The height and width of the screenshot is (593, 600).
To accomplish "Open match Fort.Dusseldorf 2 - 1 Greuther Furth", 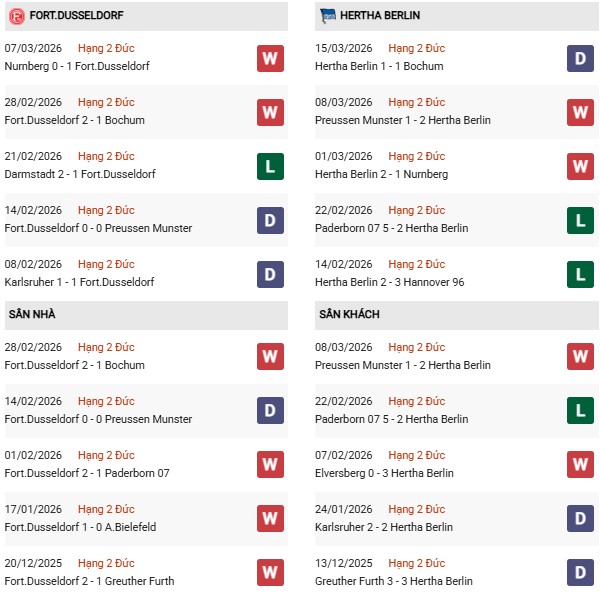I will [86, 582].
